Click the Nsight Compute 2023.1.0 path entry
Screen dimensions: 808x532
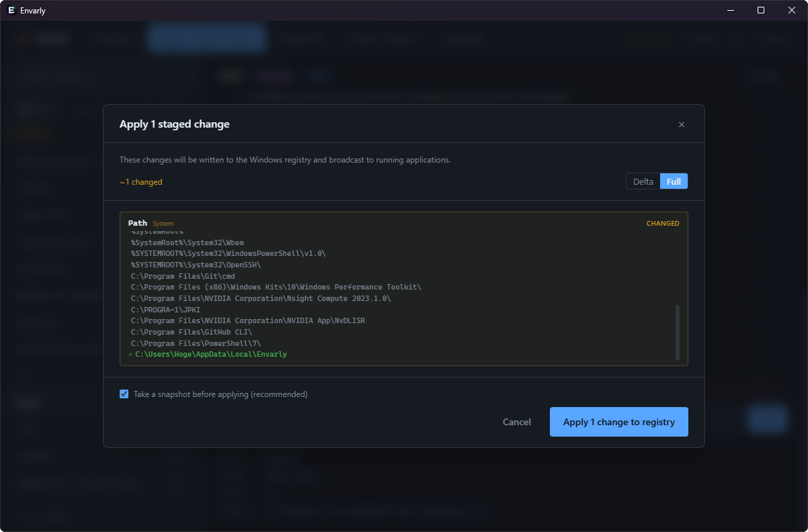(x=261, y=298)
